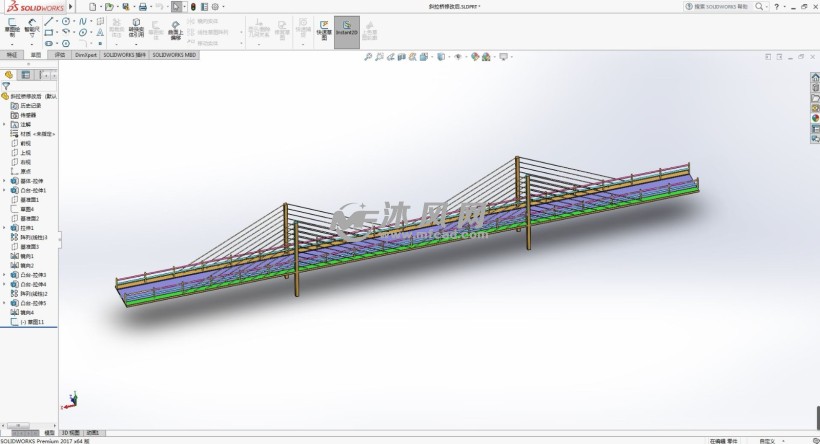The height and width of the screenshot is (444, 820).
Task: Select the 拉伸1 feature in tree
Action: coord(26,228)
